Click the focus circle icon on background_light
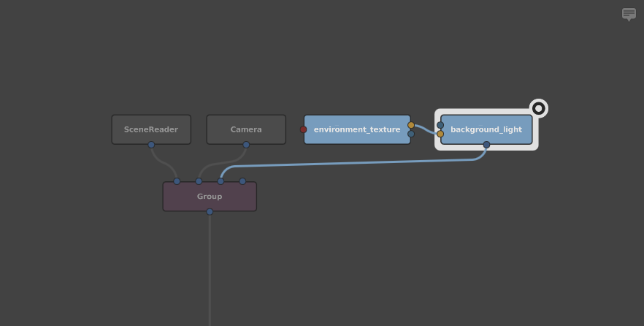The image size is (644, 326). click(538, 108)
